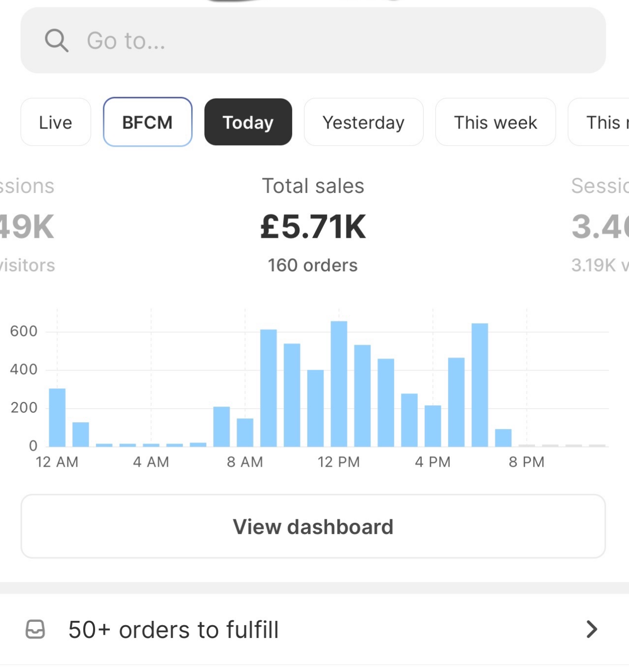
Task: Select the tall 6 PM chart bar
Action: [x=480, y=385]
